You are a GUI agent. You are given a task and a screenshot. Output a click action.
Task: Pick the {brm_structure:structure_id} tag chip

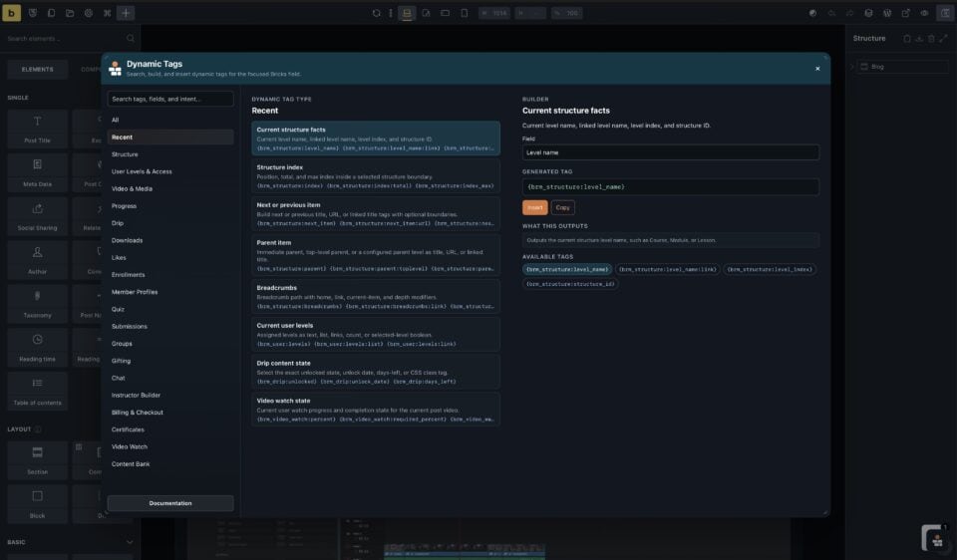(570, 284)
